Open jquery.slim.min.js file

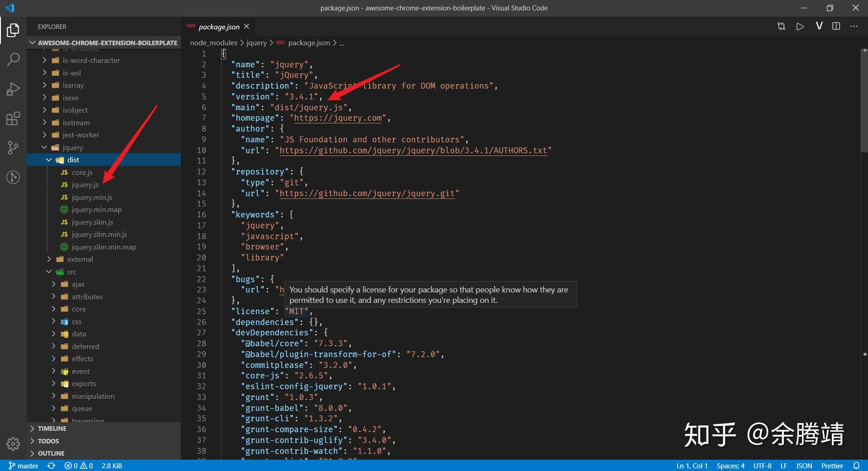[104, 234]
